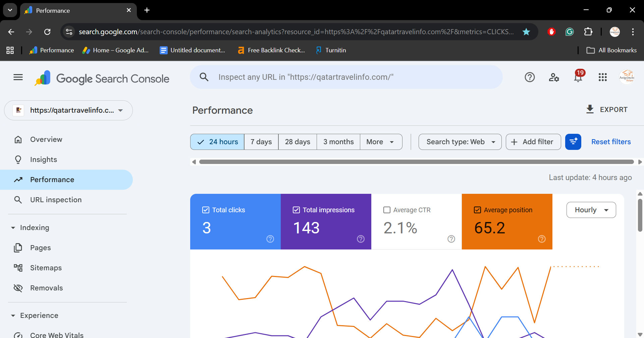This screenshot has width=644, height=338.
Task: Select the 7 days date range
Action: point(261,142)
